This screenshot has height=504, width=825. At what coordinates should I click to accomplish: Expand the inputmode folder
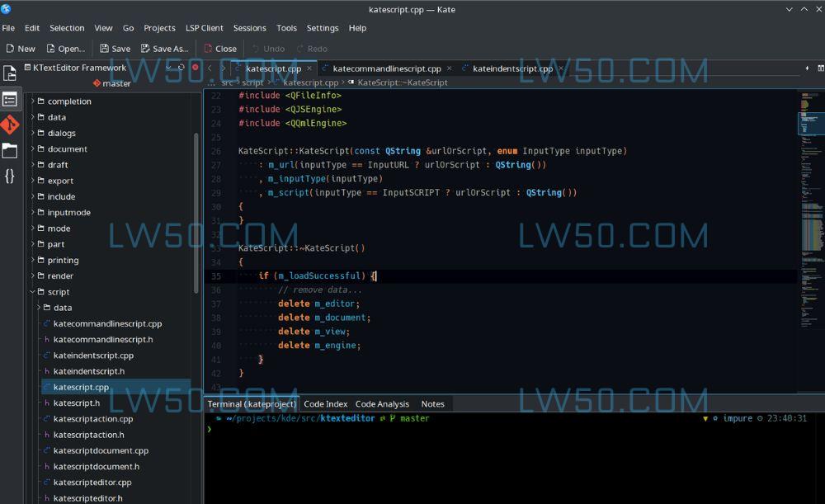point(33,213)
